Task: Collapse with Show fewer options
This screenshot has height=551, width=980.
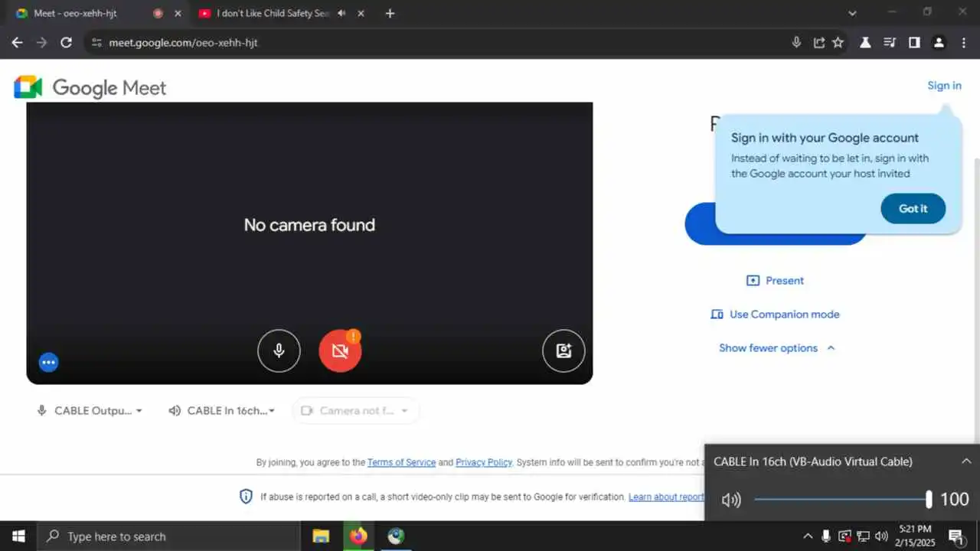Action: tap(776, 348)
